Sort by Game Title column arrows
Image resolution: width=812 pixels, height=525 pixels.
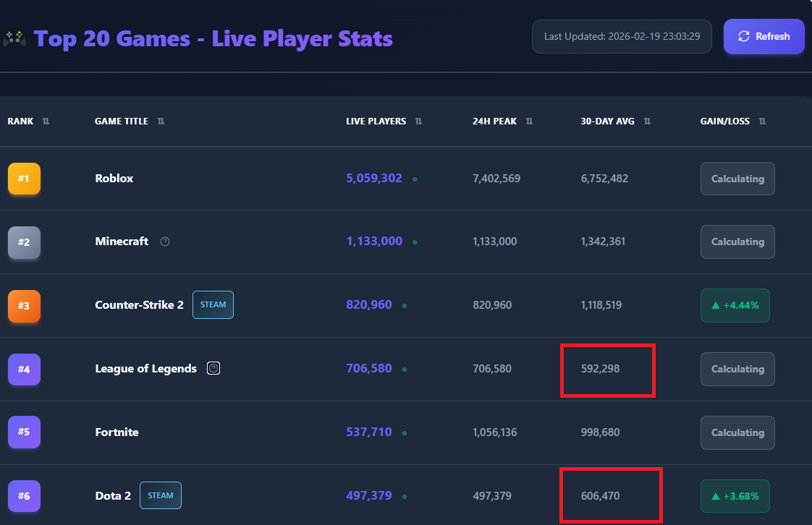tap(161, 121)
